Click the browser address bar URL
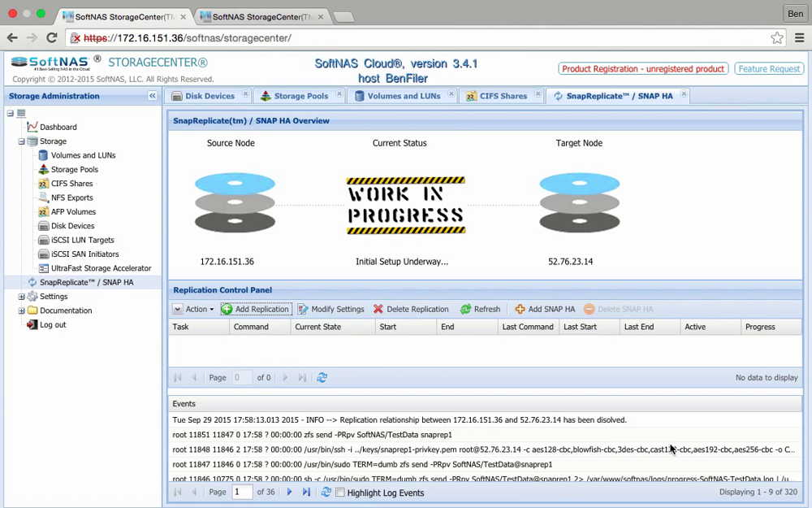 188,38
